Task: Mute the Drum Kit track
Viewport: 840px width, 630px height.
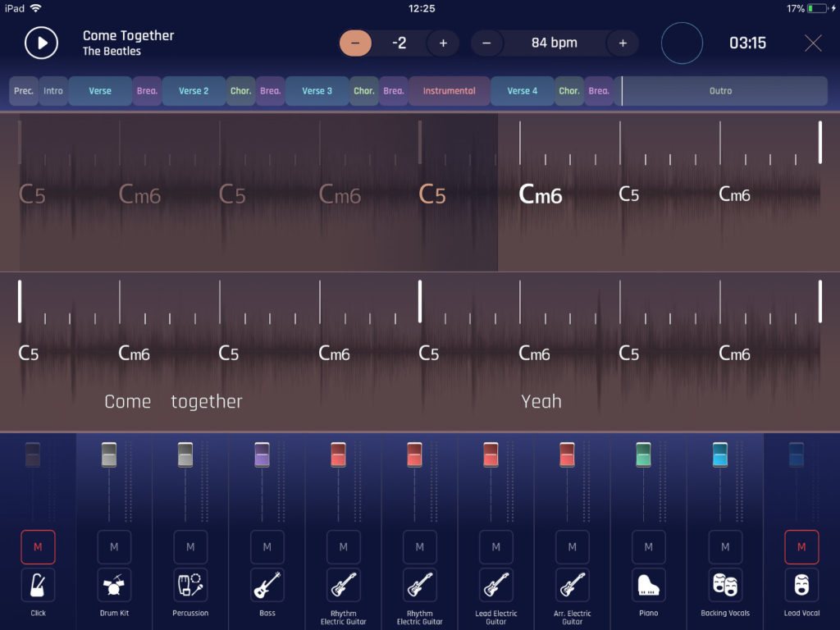Action: point(114,547)
